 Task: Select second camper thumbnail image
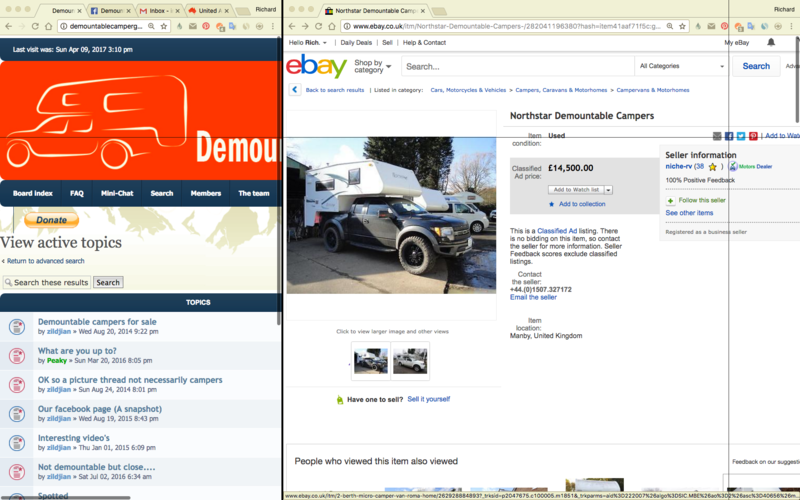click(410, 361)
